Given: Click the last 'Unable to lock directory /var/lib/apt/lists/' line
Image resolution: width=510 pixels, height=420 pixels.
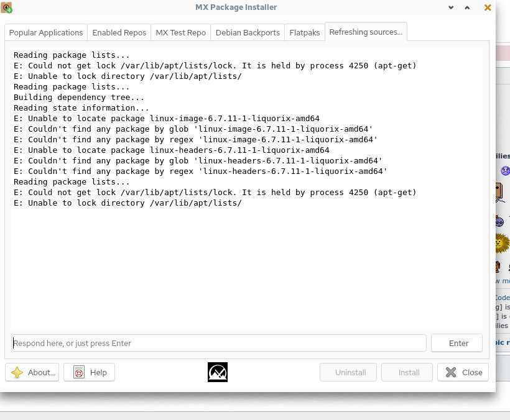Looking at the screenshot, I should (128, 203).
